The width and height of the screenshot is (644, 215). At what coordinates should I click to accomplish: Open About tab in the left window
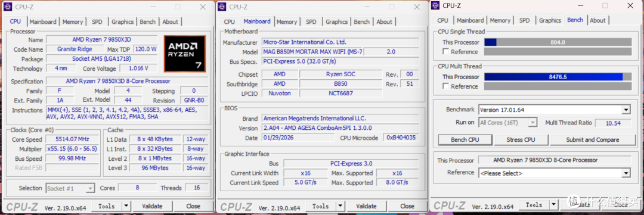(170, 22)
